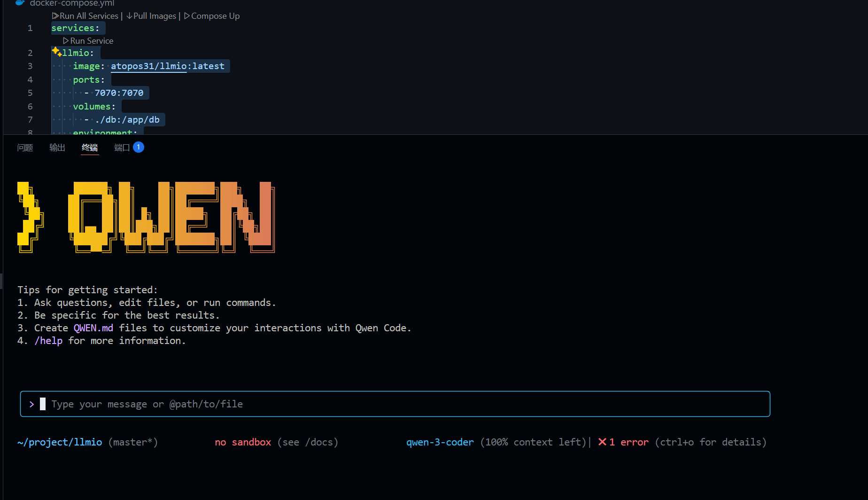
Task: Click the ports badge showing 1
Action: tap(139, 148)
